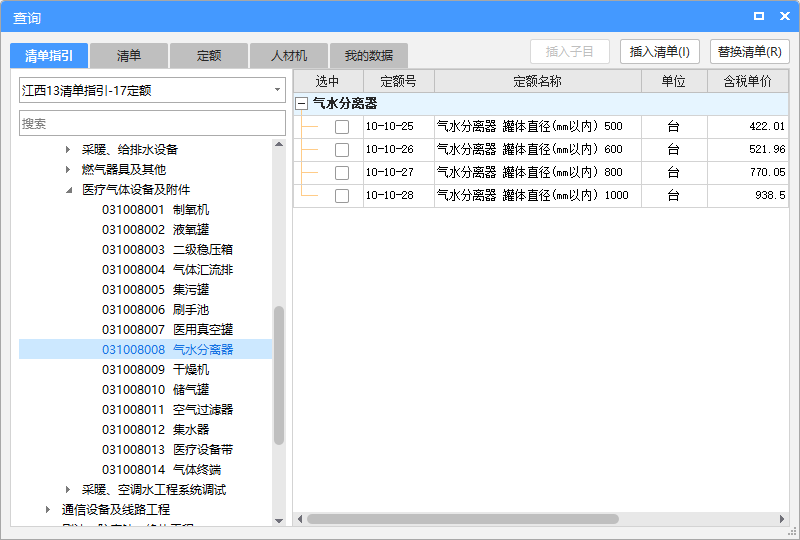Click the cell 气水分离器 罐体直径(mm以内) 500
Viewport: 800px width, 540px height.
pos(538,127)
